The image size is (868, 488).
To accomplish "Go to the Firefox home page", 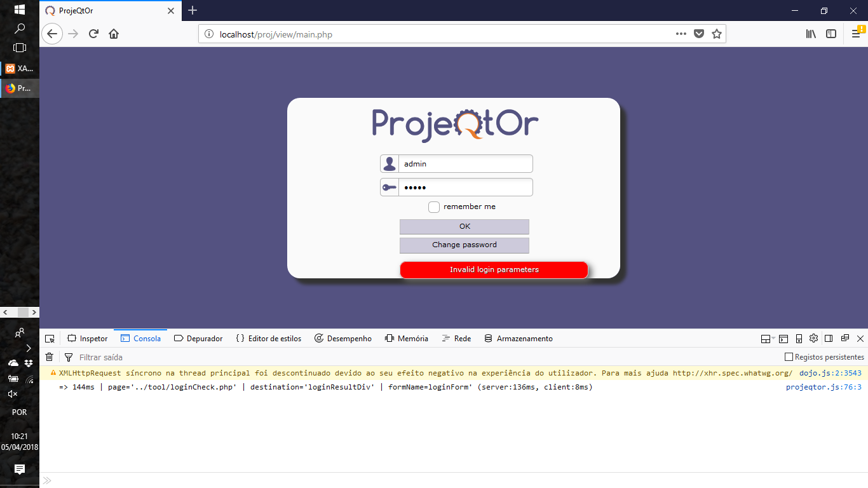I will point(114,34).
